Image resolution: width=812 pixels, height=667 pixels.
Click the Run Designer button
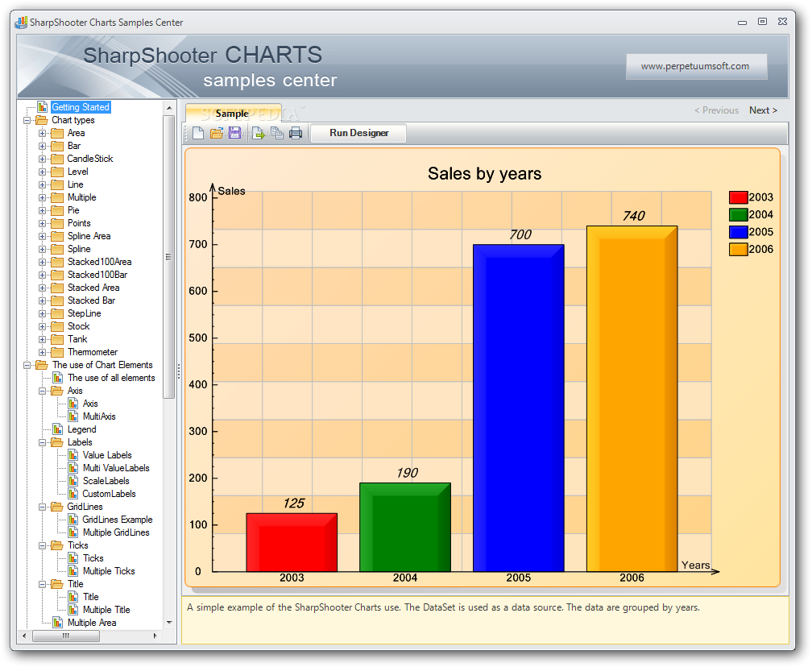[x=359, y=133]
